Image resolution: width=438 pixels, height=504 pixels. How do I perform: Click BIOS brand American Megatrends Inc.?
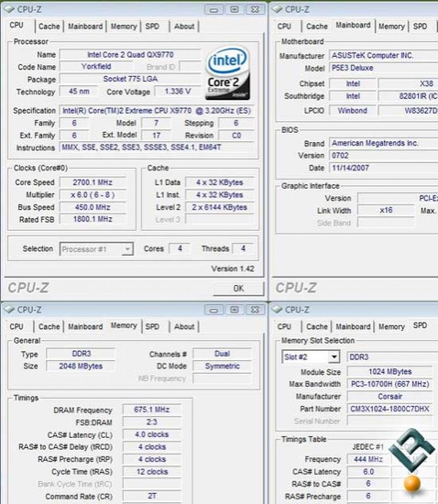tap(383, 143)
